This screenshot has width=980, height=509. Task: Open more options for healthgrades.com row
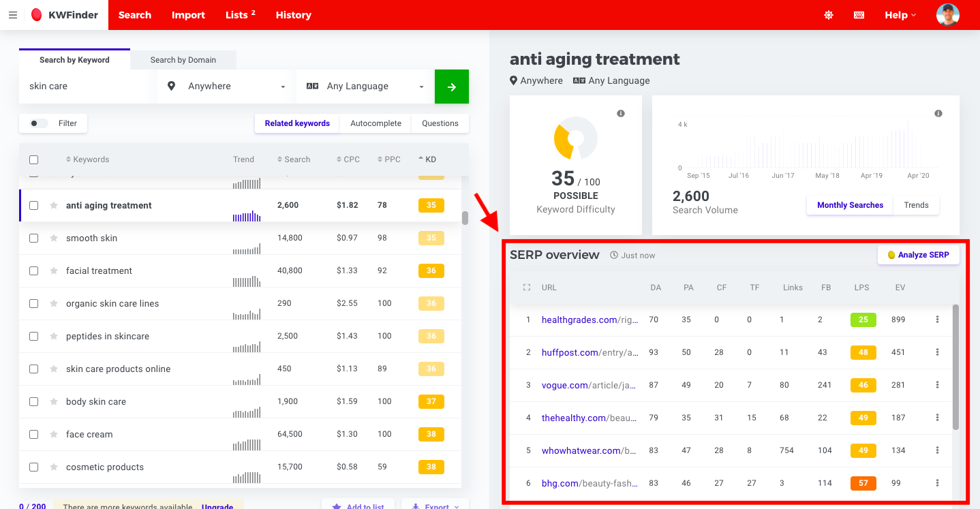(938, 320)
